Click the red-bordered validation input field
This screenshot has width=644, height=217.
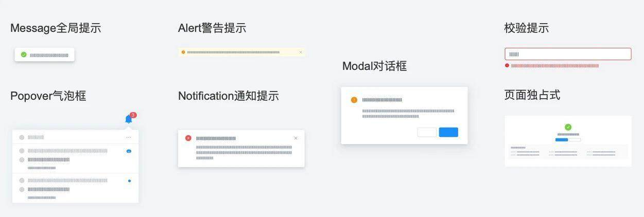(x=568, y=54)
